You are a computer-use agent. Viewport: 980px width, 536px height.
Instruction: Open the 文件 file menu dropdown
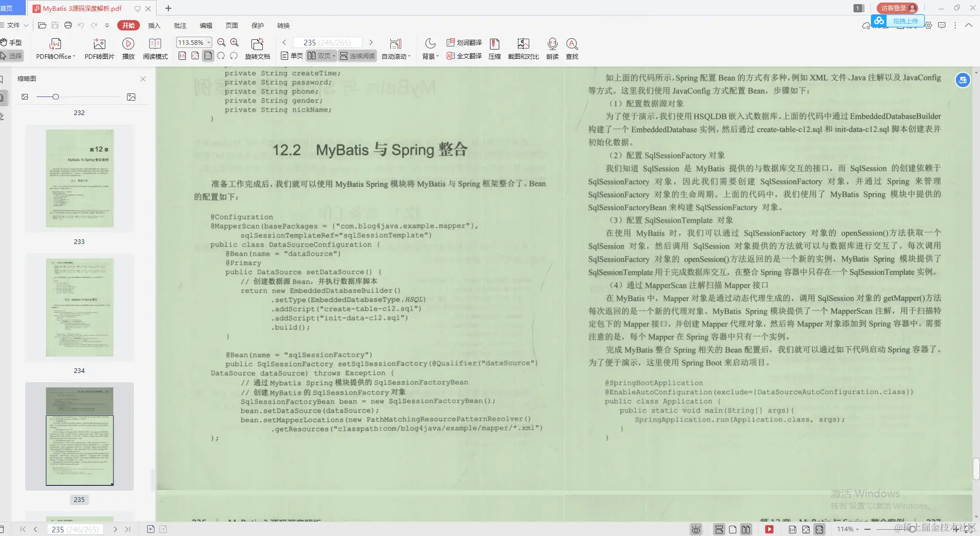(x=14, y=25)
